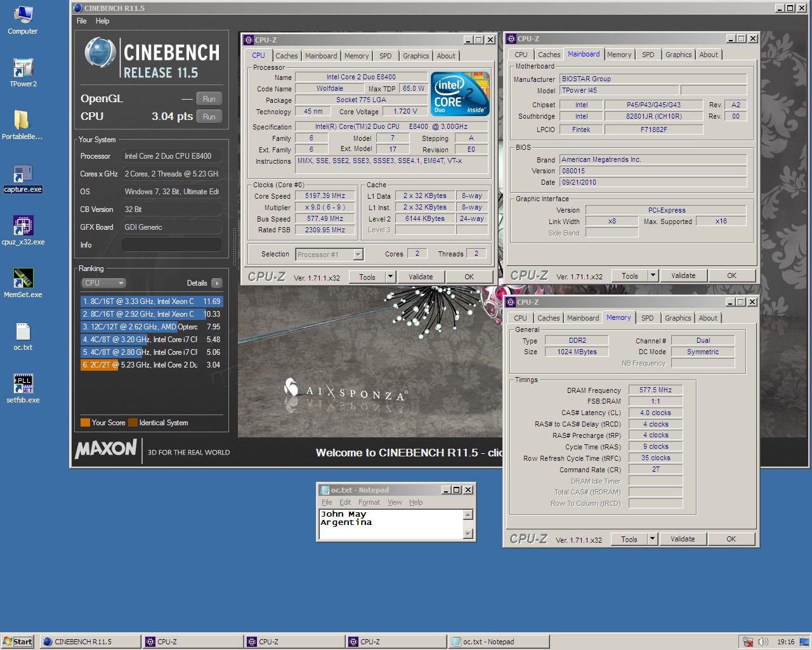
Task: Open Notepad File menu
Action: tap(327, 502)
